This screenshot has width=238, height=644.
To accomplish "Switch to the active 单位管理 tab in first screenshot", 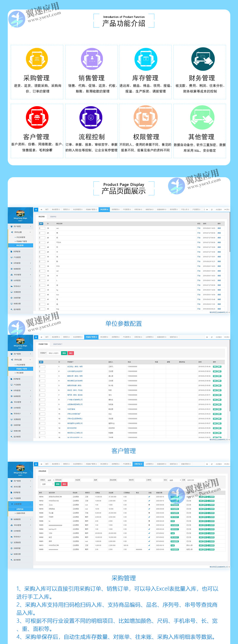I will [104, 209].
